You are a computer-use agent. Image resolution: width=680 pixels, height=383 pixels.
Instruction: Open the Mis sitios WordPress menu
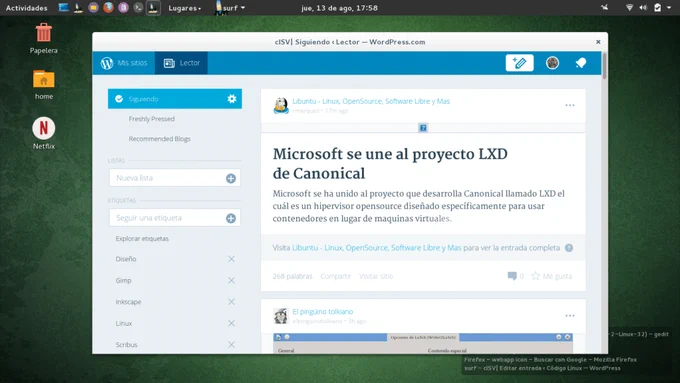click(124, 63)
